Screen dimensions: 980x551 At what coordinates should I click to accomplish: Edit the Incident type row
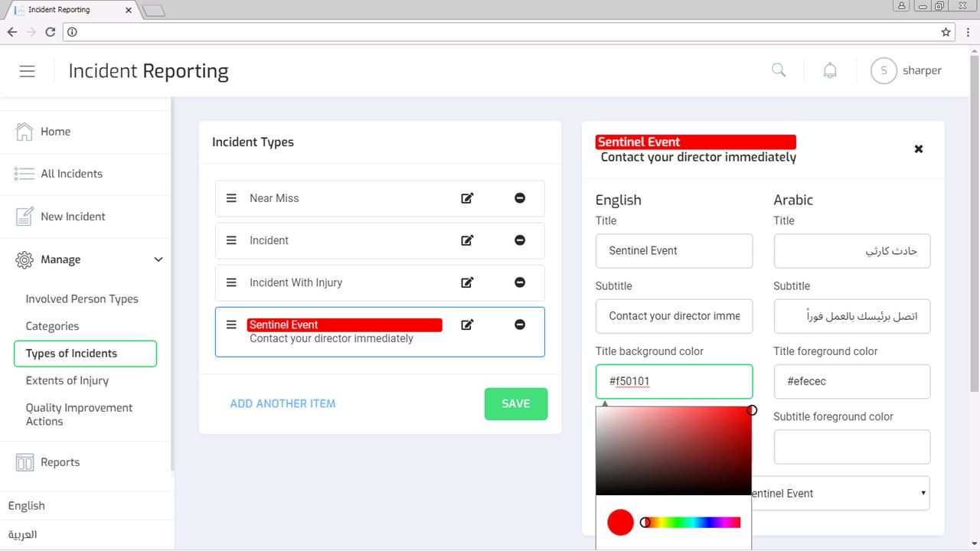point(467,240)
